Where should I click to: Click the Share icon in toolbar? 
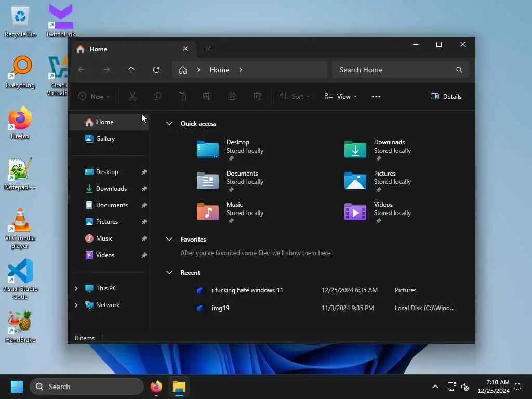click(232, 97)
